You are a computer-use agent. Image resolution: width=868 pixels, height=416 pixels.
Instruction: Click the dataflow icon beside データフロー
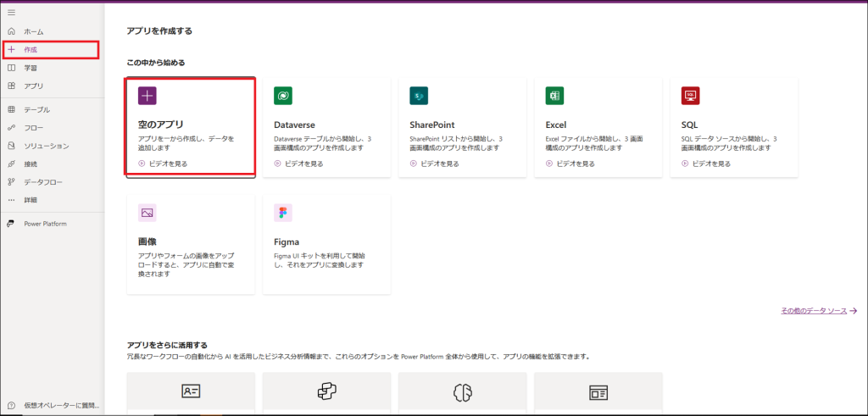(x=11, y=182)
